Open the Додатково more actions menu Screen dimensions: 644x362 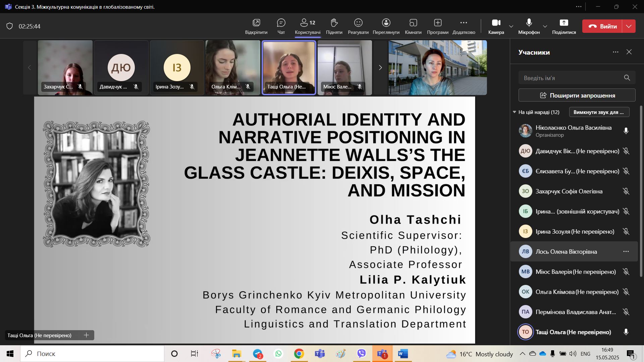click(464, 23)
